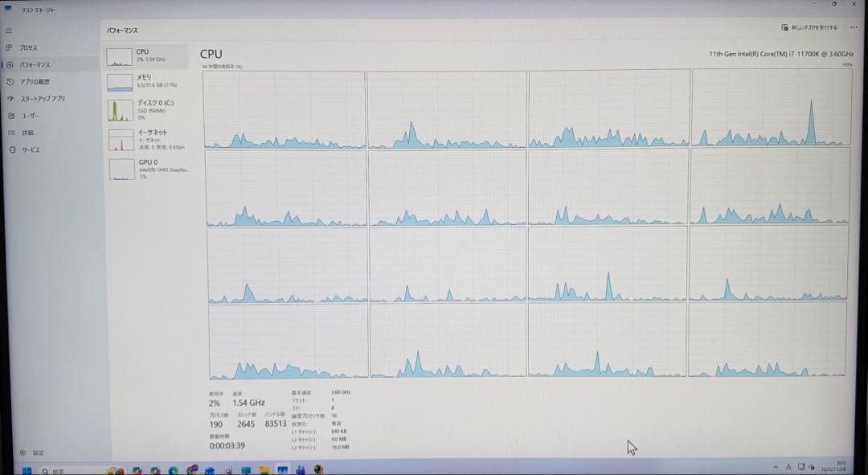Select パフォーマンス in the sidebar
The height and width of the screenshot is (475, 868).
34,64
